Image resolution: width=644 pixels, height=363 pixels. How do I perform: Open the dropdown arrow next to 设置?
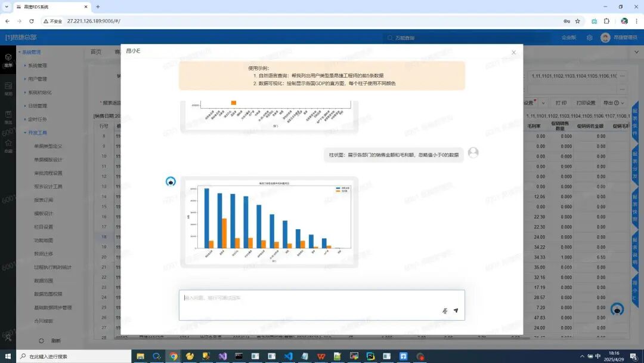tap(543, 103)
